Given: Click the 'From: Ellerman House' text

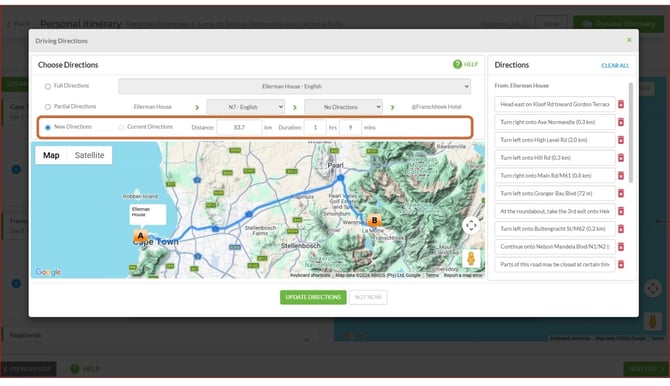Looking at the screenshot, I should pyautogui.click(x=521, y=85).
